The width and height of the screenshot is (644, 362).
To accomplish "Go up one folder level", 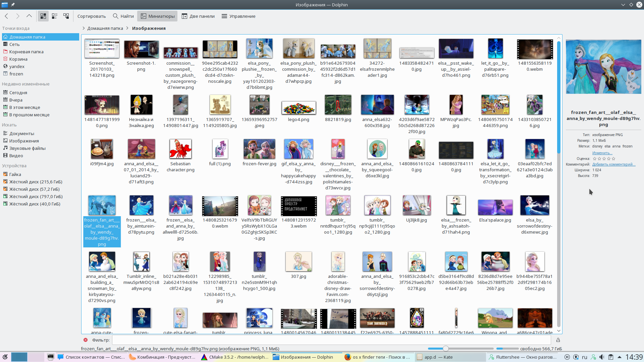I will tap(29, 16).
